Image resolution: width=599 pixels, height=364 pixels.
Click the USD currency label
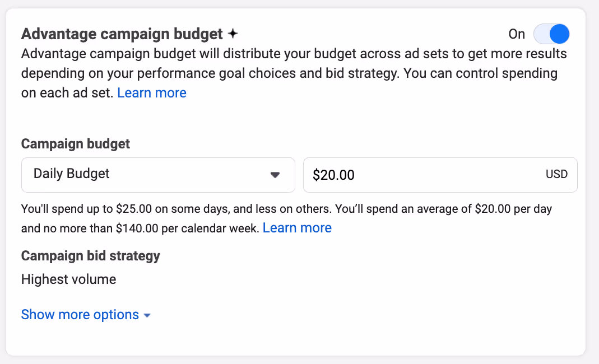(556, 174)
